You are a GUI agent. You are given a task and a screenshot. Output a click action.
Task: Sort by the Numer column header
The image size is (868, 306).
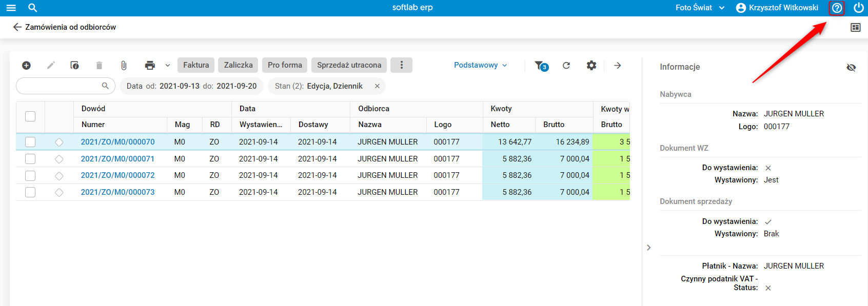click(121, 125)
